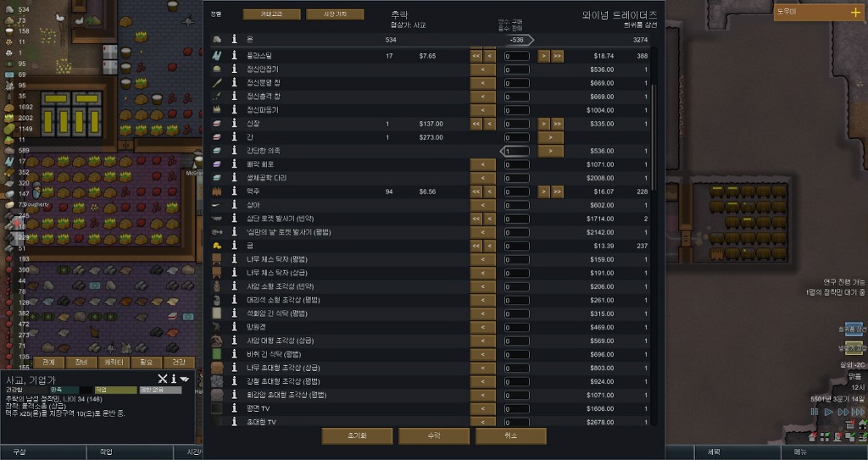Open info for 평면 TV row

(234, 408)
